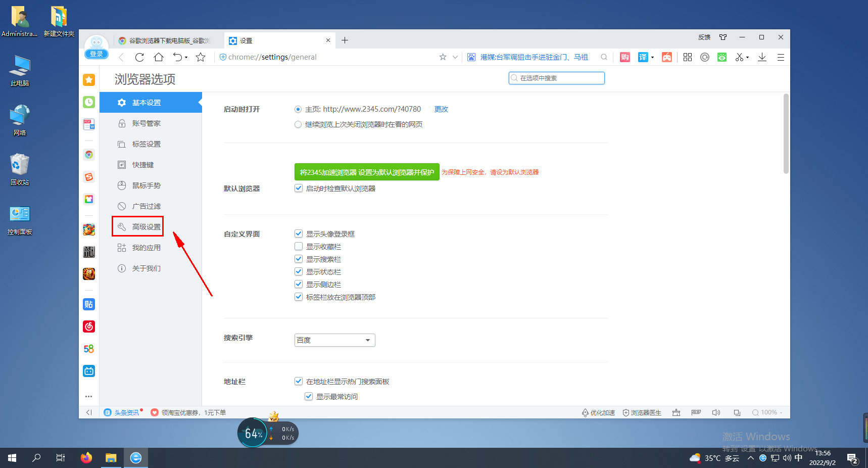Open the downloads arrow icon

point(762,57)
